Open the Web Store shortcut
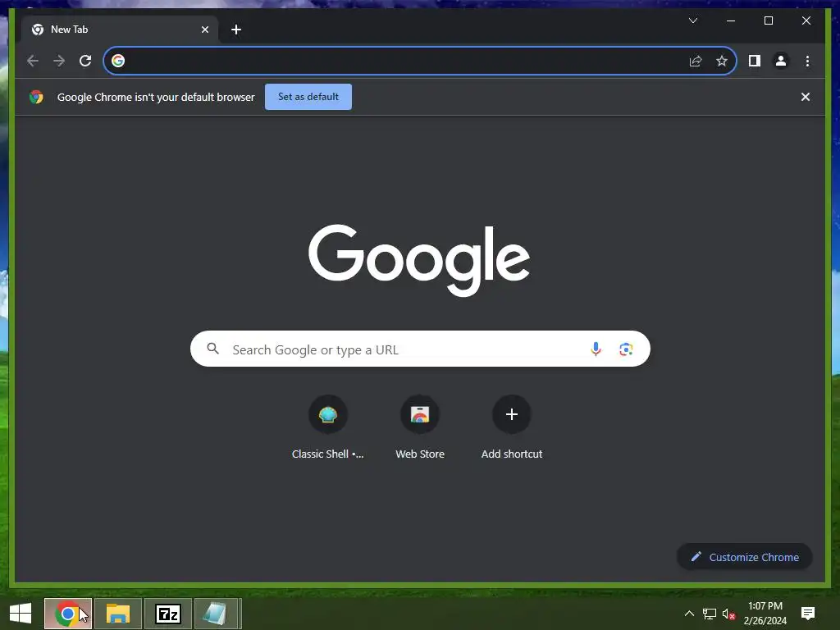Screen dimensions: 840x630 click(x=420, y=427)
